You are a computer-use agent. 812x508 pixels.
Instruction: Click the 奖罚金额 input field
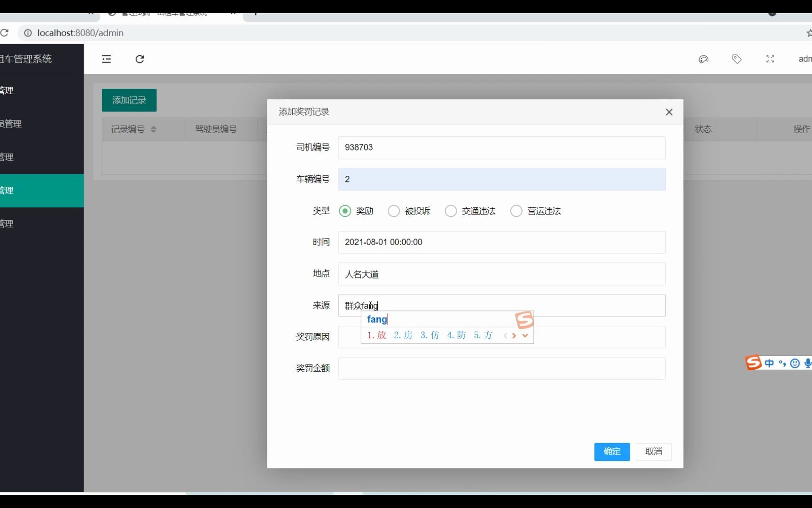(x=502, y=368)
